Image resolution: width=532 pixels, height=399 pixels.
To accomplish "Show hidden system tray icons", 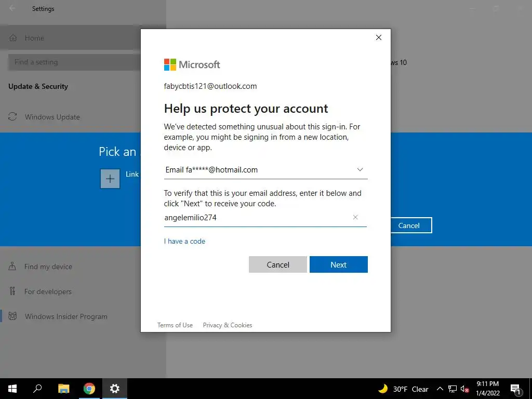I will click(x=440, y=389).
